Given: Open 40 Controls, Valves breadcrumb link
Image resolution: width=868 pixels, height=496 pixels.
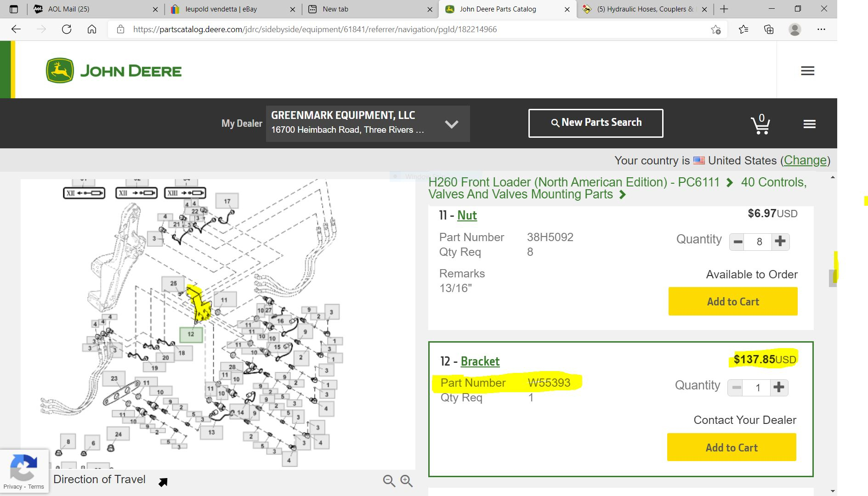Looking at the screenshot, I should 618,188.
